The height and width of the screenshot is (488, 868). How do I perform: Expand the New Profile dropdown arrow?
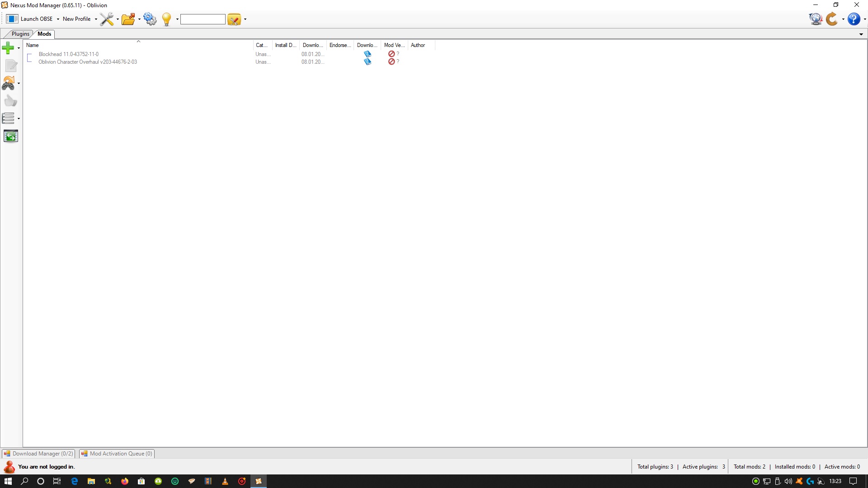96,19
